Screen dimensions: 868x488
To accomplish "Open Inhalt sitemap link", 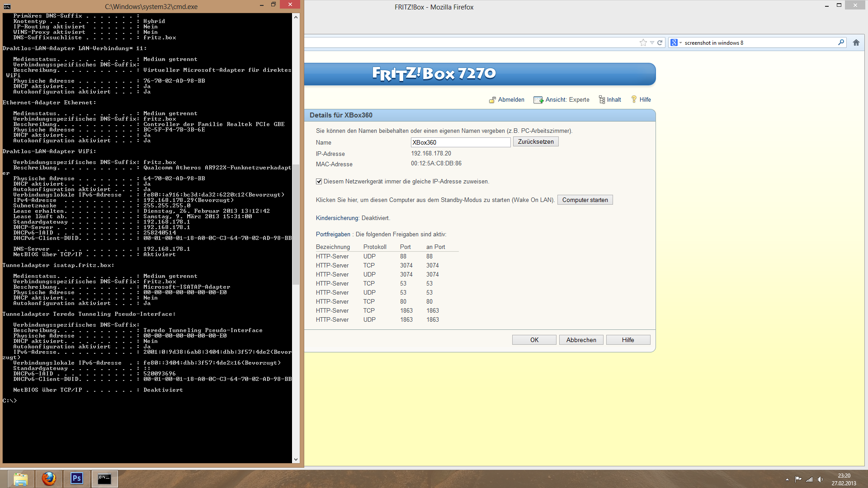I will [x=613, y=99].
